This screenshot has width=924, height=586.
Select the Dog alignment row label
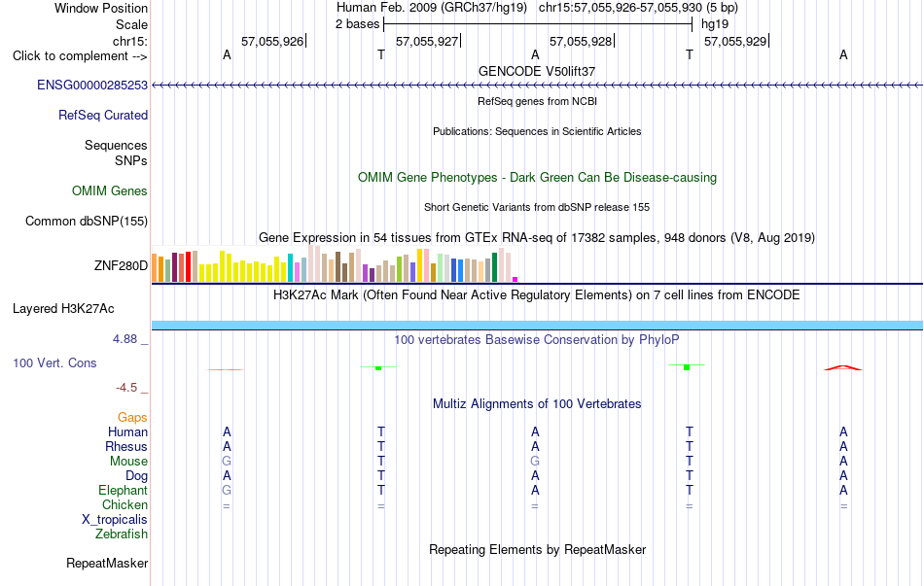point(137,475)
